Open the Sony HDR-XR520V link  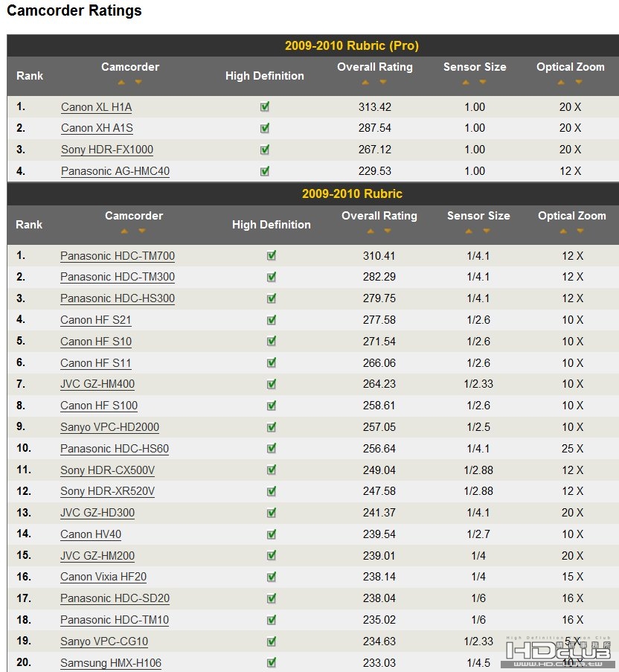click(x=108, y=491)
